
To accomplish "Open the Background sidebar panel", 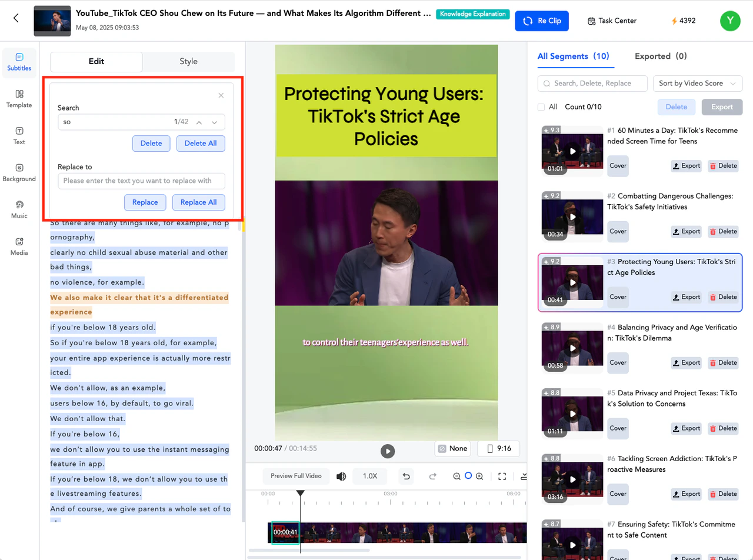I will [19, 173].
